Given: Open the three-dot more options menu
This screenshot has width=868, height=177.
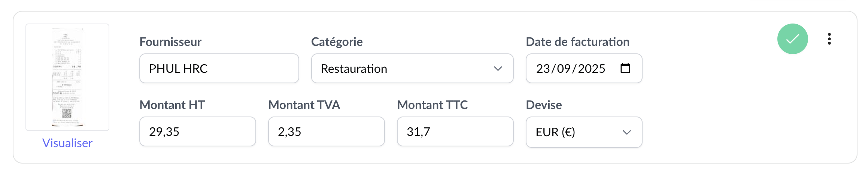Looking at the screenshot, I should click(829, 39).
